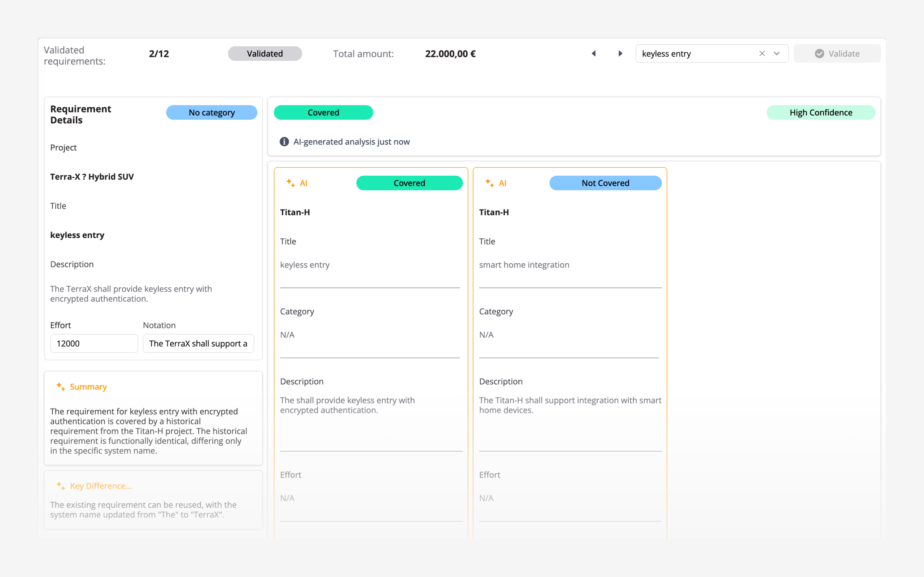Switch to the Validated filter
The height and width of the screenshot is (577, 924).
265,53
